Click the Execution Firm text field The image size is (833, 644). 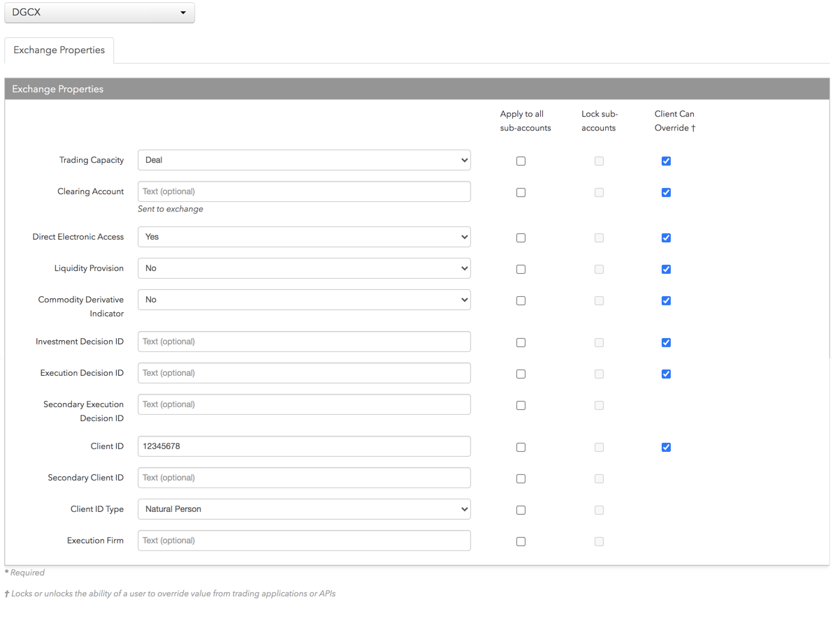[x=304, y=540]
